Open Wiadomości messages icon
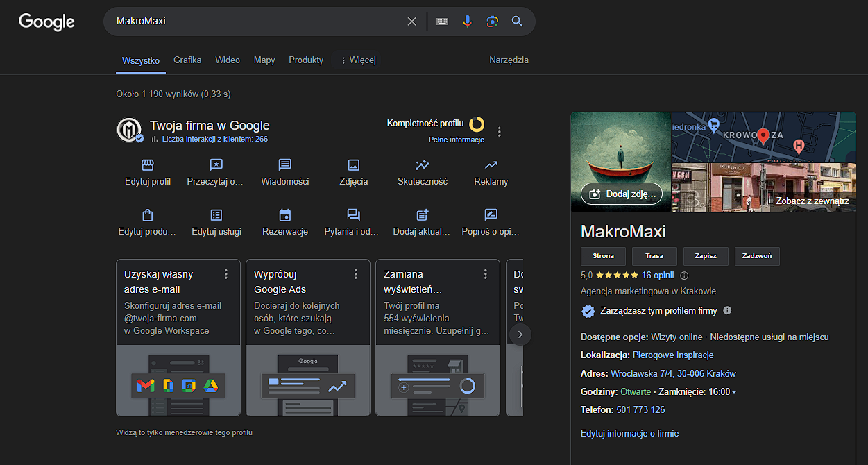Screen dimensions: 868x465 coord(284,165)
